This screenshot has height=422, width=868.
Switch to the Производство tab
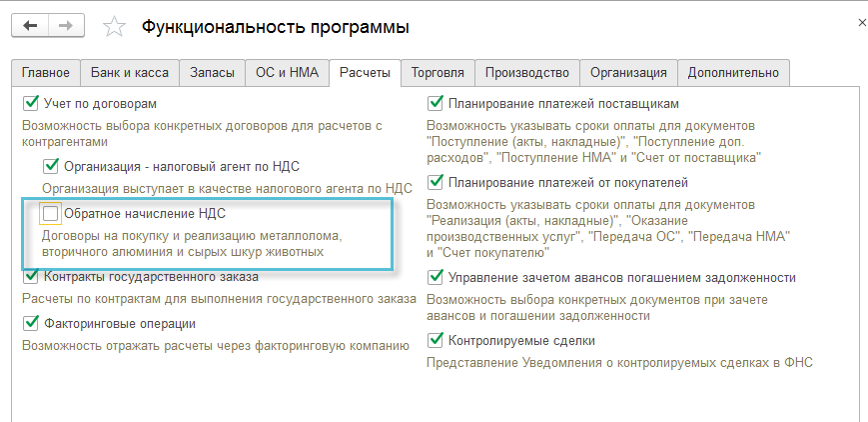[528, 73]
